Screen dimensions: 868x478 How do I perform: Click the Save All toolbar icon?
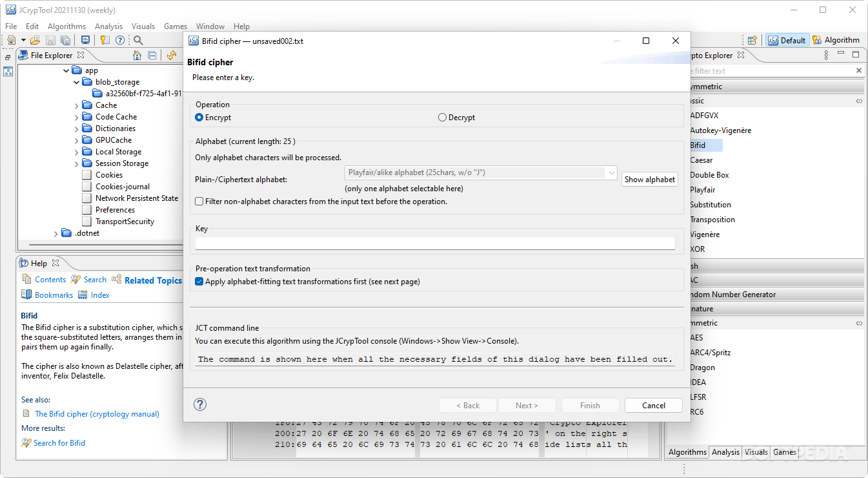click(65, 40)
